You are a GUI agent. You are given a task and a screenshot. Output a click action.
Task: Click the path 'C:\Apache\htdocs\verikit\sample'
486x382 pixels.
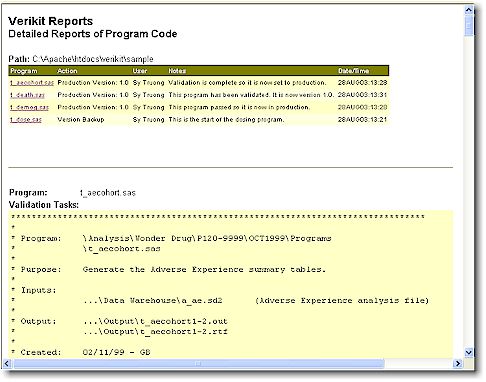click(93, 59)
